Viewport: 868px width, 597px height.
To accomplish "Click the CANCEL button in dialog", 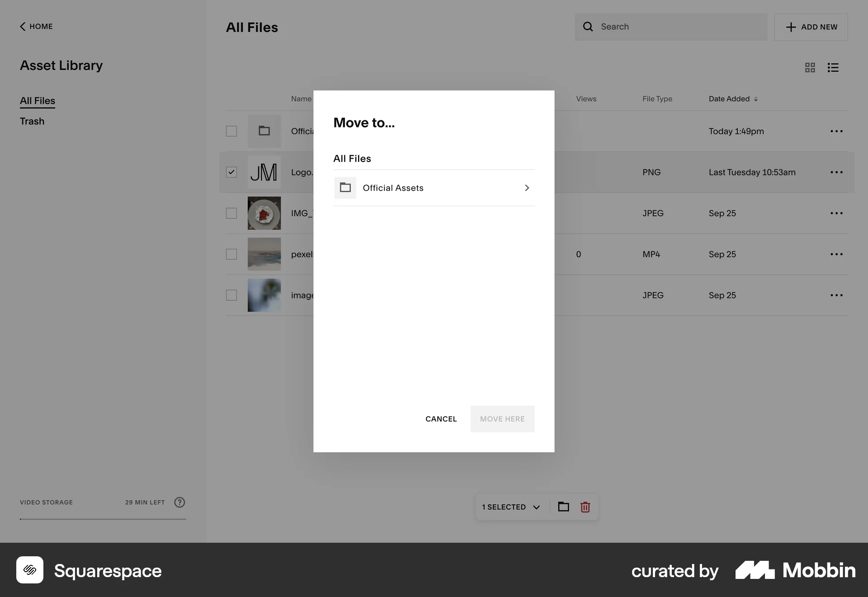I will [x=441, y=419].
